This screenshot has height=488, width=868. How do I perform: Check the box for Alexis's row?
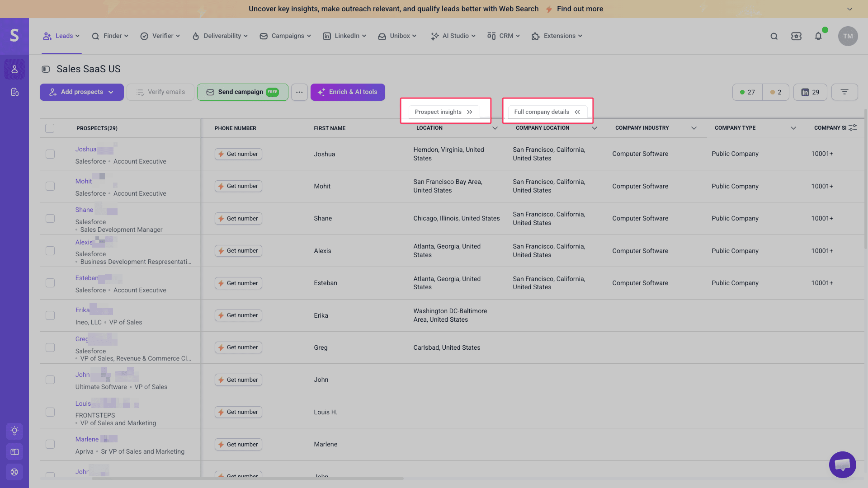click(x=50, y=251)
